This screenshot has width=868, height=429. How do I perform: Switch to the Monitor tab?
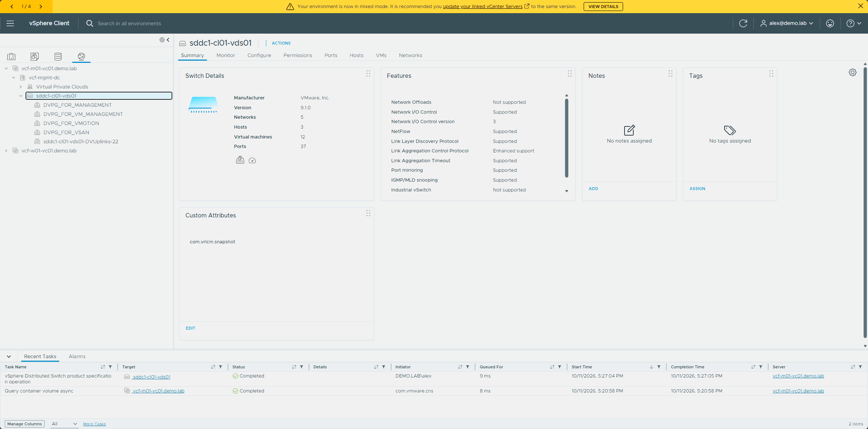click(226, 55)
